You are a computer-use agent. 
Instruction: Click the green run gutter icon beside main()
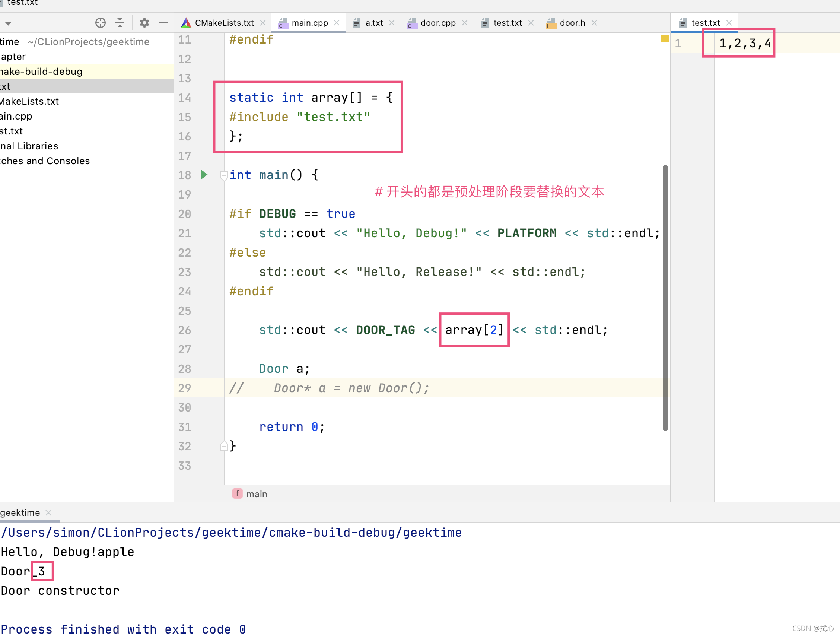(x=204, y=175)
